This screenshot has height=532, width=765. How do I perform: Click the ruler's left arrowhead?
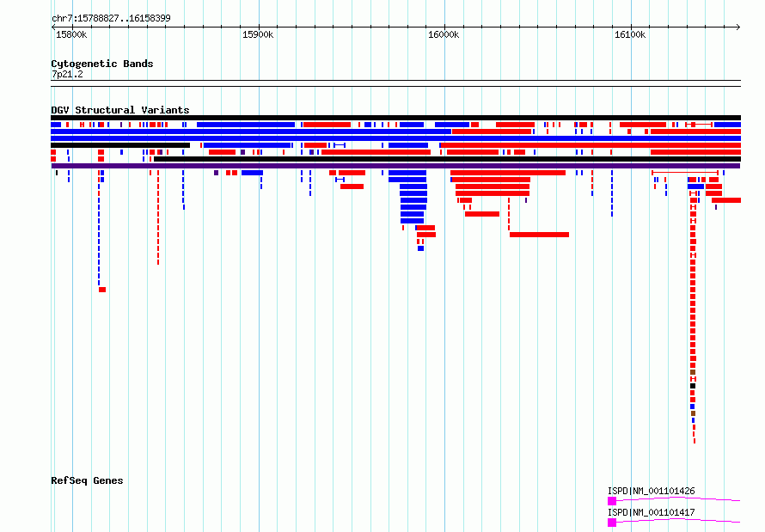53,28
